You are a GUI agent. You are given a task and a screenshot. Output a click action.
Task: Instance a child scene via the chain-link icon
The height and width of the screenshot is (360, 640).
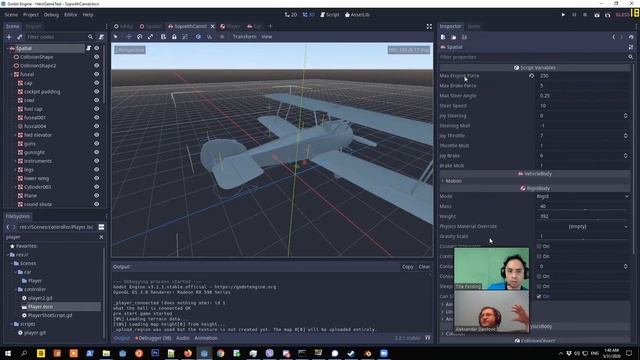pos(19,37)
